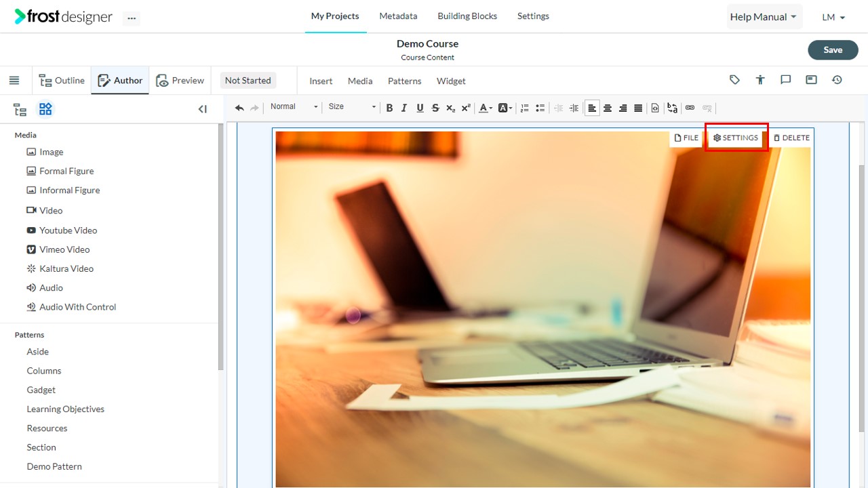Image resolution: width=868 pixels, height=488 pixels.
Task: Click the sidebar vertical scrollbar
Action: tap(220, 247)
